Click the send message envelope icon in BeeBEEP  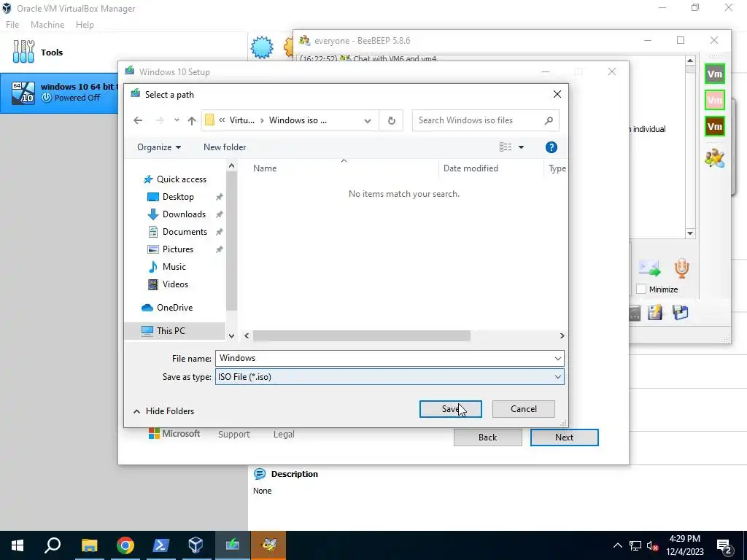click(649, 268)
